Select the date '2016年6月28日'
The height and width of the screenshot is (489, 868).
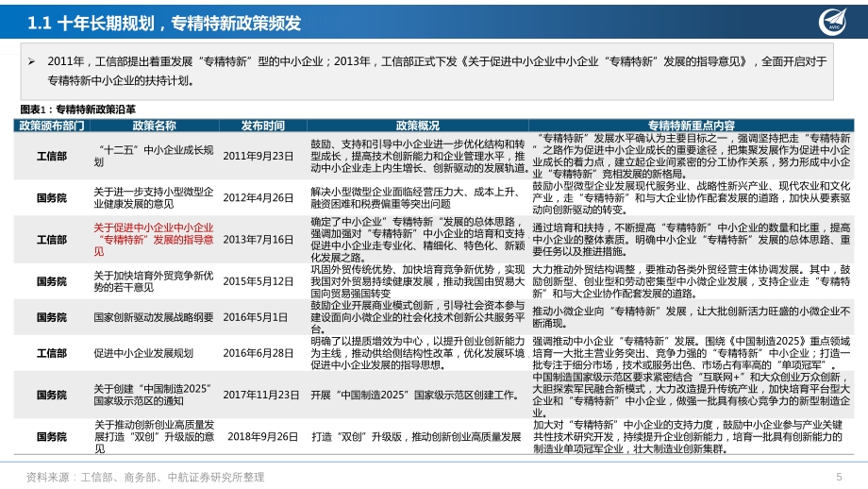pyautogui.click(x=258, y=353)
